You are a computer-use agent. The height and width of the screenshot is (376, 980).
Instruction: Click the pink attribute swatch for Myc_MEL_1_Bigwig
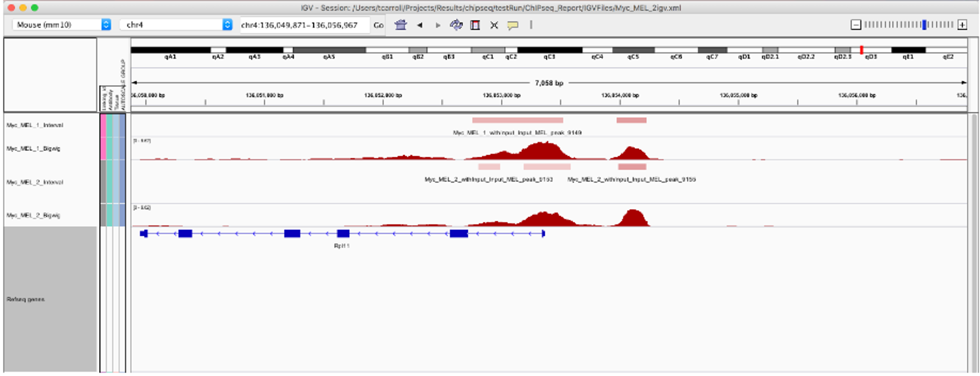(x=103, y=149)
